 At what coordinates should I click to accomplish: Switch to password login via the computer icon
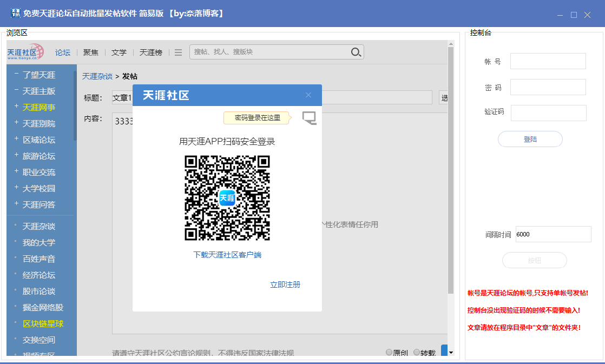click(309, 118)
